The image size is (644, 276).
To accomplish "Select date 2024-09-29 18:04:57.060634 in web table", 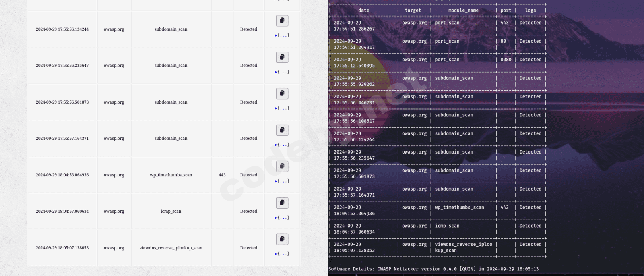I will (x=62, y=212).
